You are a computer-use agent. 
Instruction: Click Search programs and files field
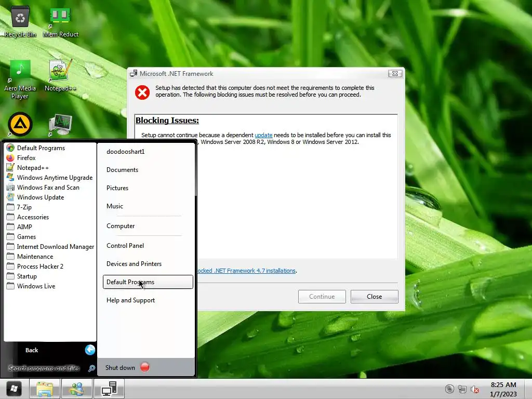(44, 368)
